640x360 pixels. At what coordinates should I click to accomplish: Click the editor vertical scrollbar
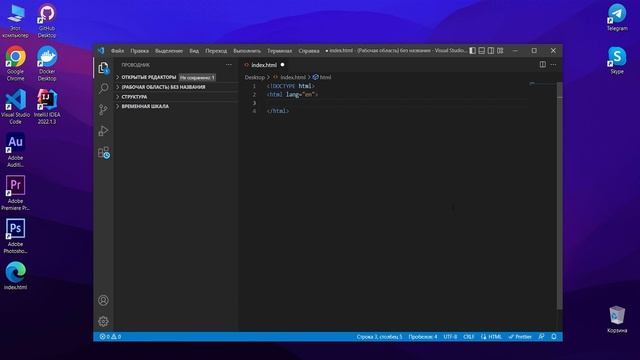(x=559, y=196)
